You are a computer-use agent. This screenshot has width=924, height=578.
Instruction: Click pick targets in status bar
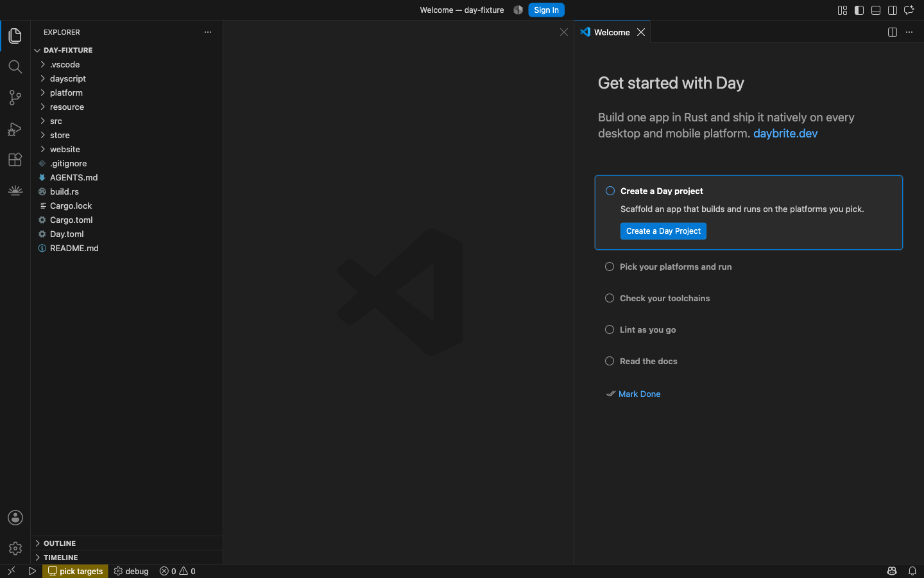pos(75,571)
